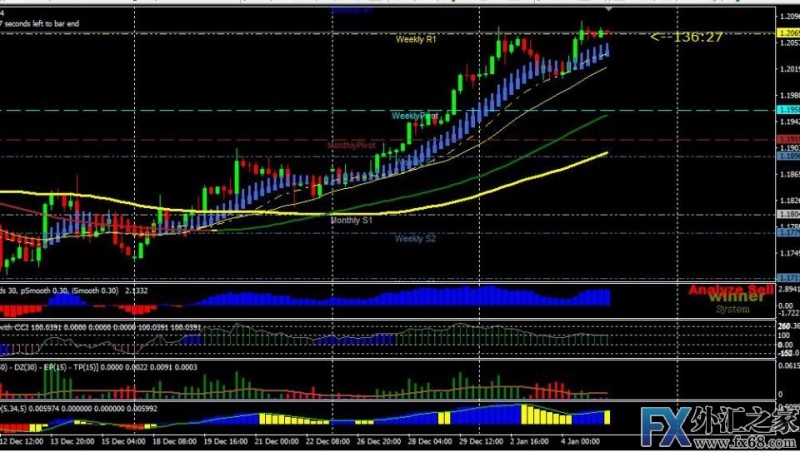Click the seconds left to bar end text
This screenshot has height=452, width=800.
tap(40, 23)
